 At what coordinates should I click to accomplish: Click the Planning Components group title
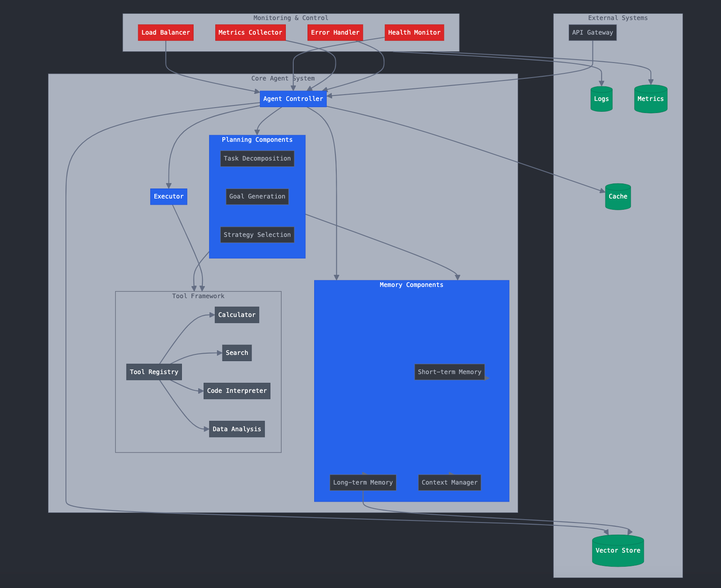(x=257, y=140)
